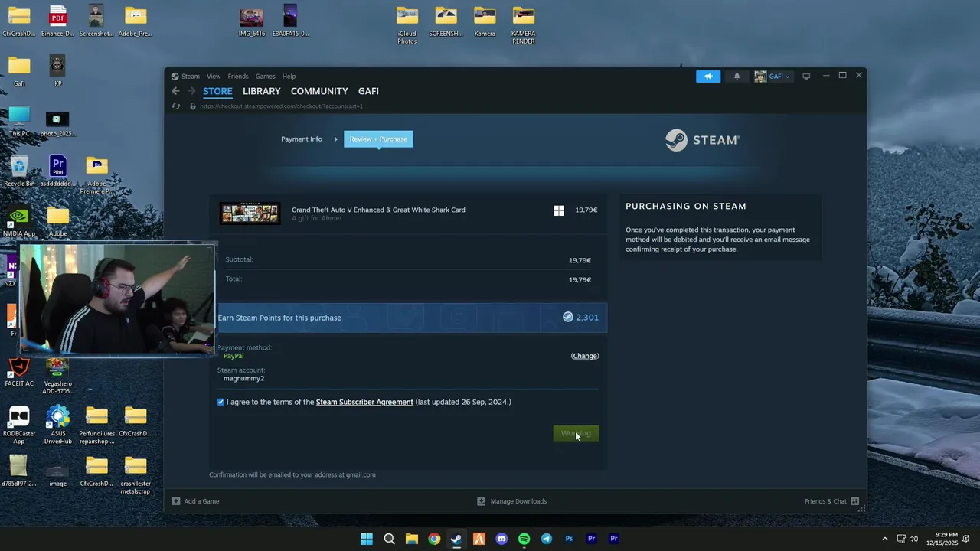
Task: Open the volume control in system tray
Action: 913,539
